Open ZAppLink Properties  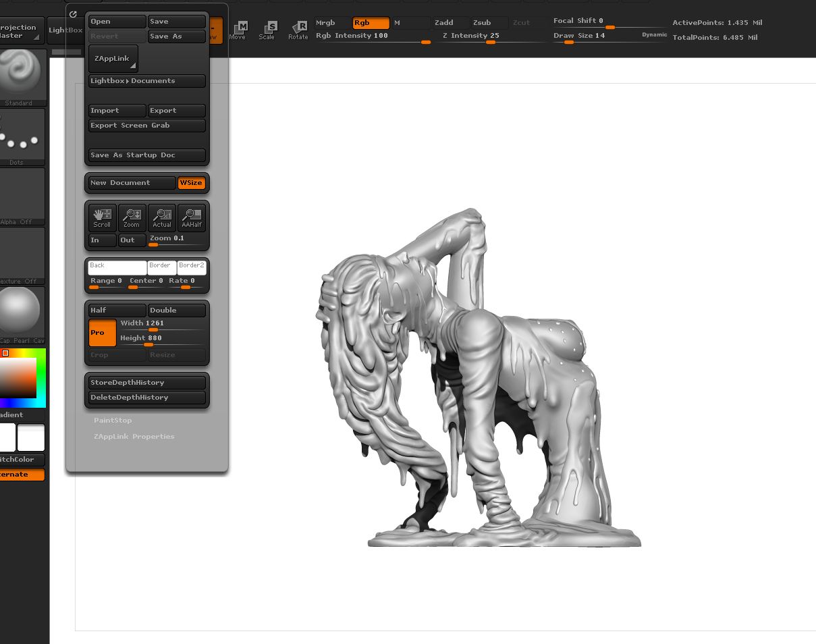(134, 437)
